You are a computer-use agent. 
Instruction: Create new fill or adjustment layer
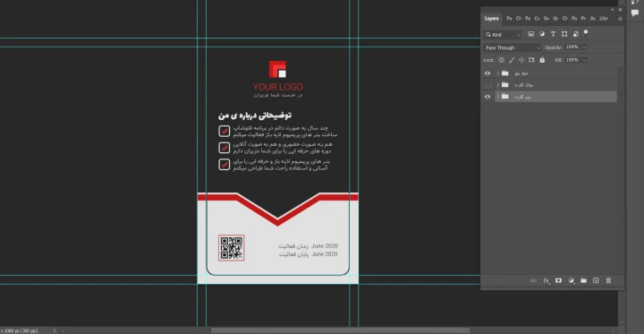[571, 280]
